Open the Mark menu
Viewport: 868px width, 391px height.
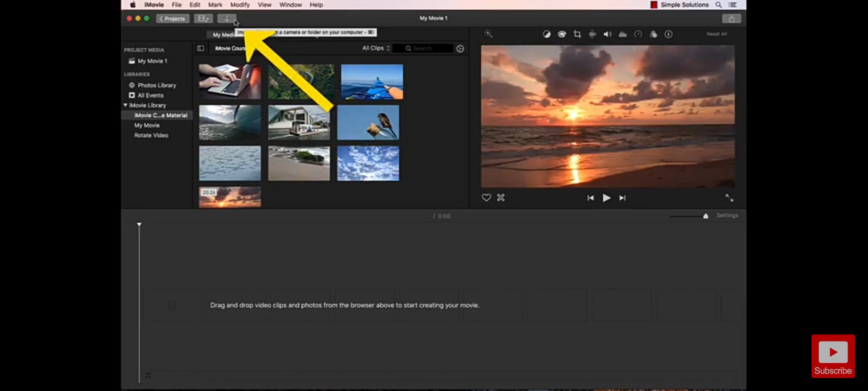(x=215, y=5)
